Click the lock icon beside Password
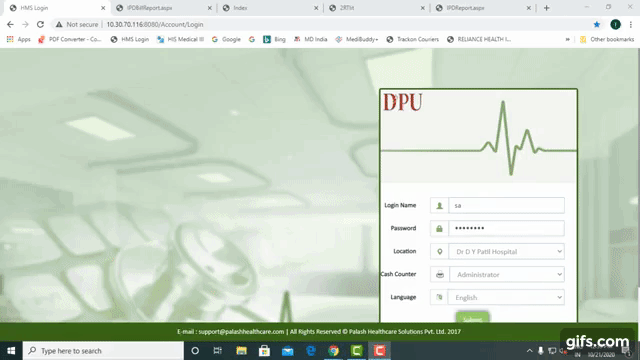This screenshot has height=360, width=640. (x=439, y=228)
